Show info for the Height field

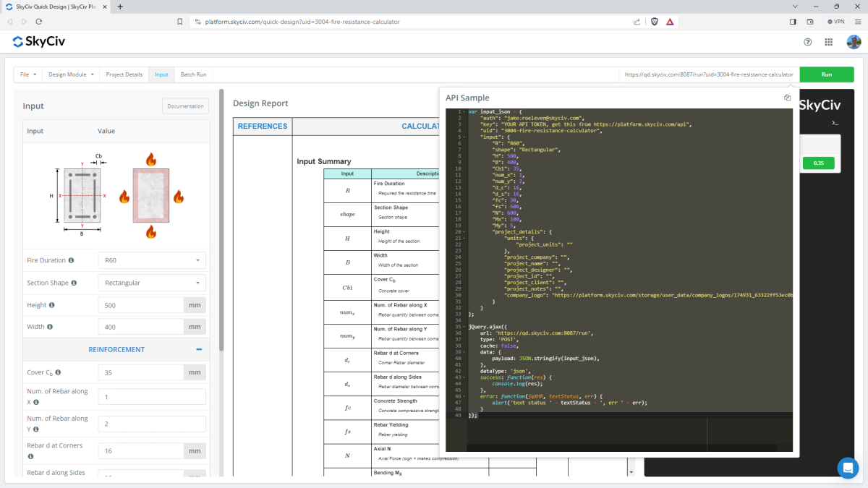[51, 306]
